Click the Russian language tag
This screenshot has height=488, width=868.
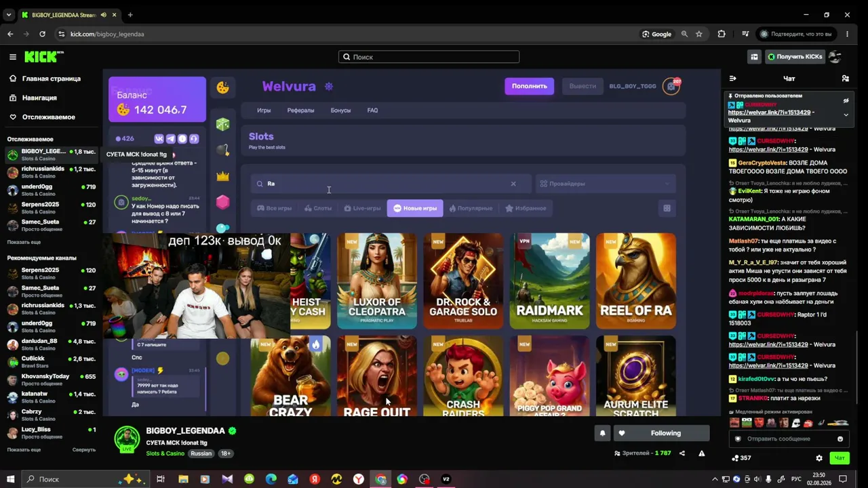click(x=201, y=453)
